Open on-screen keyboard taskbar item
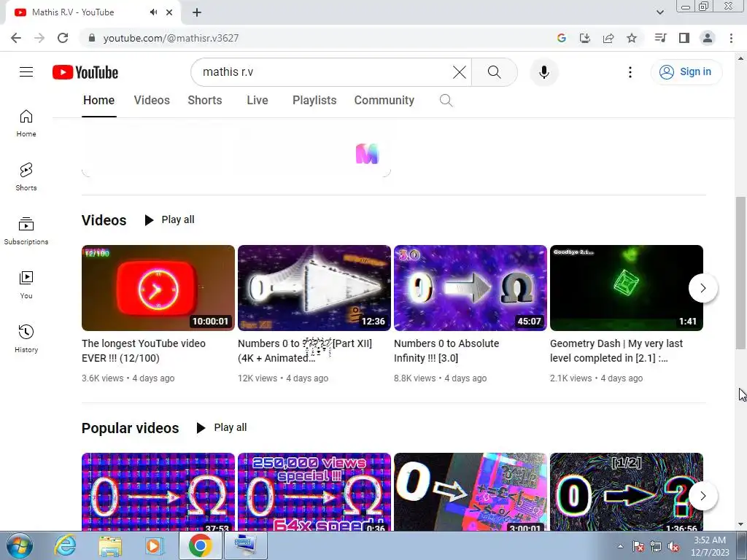Viewport: 747px width, 560px height. (x=245, y=545)
